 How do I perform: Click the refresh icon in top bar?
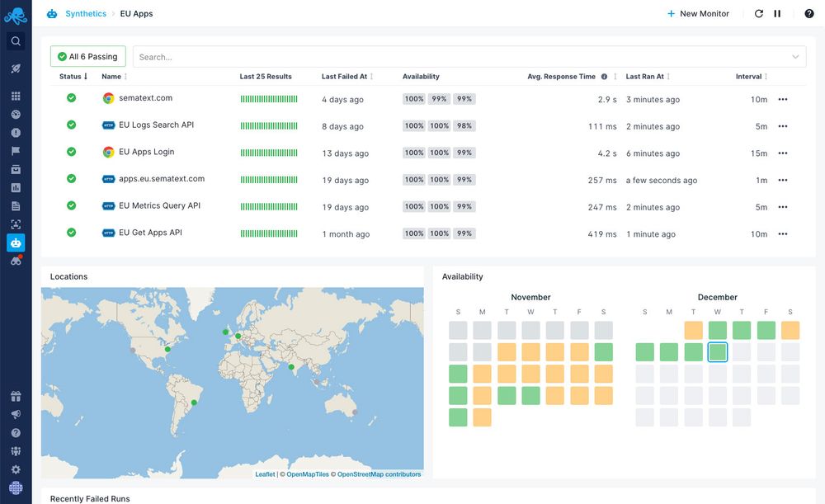click(x=759, y=14)
